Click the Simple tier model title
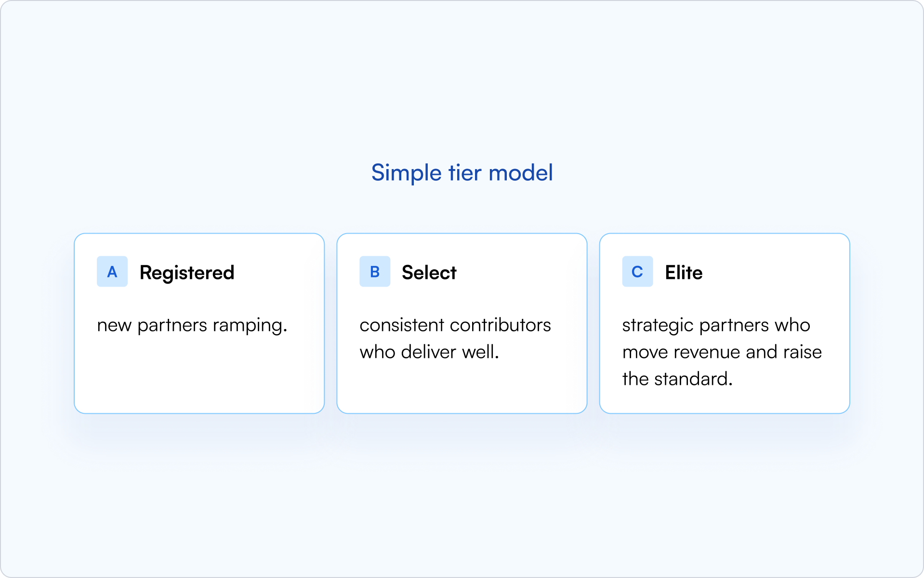 click(462, 173)
